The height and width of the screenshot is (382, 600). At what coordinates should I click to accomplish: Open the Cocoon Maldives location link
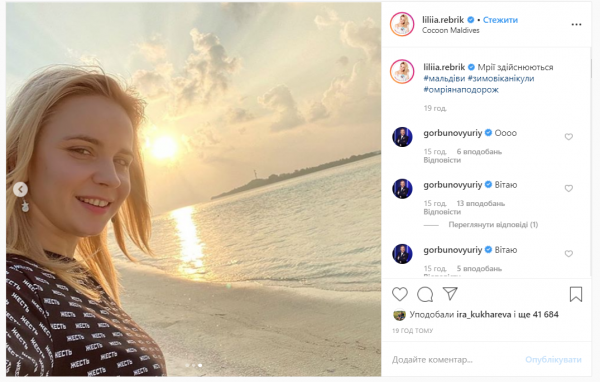coord(450,31)
